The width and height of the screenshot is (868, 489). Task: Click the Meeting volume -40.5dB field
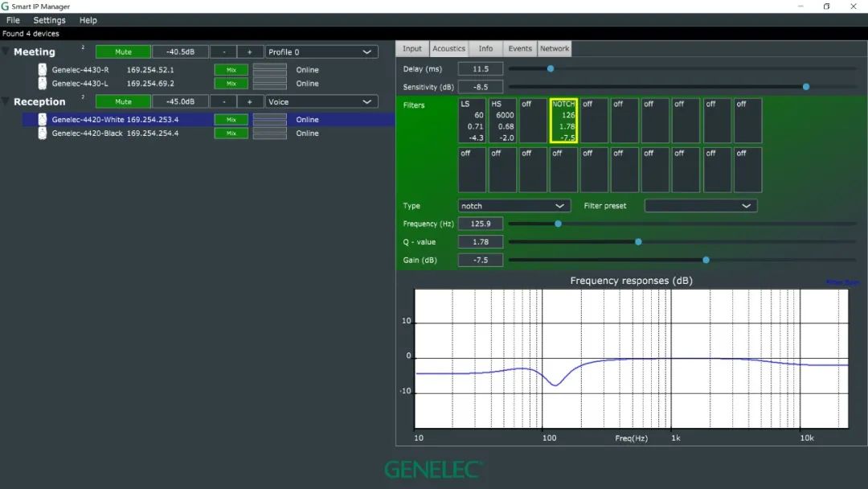point(181,51)
